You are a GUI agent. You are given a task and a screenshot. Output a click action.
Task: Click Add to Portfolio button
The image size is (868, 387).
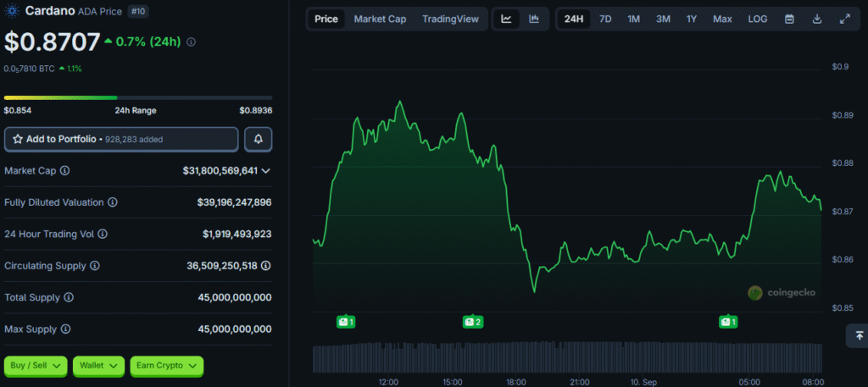coord(121,140)
